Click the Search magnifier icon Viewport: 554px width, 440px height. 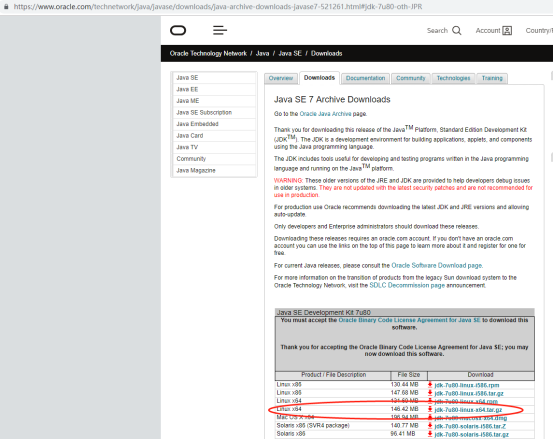(x=457, y=31)
